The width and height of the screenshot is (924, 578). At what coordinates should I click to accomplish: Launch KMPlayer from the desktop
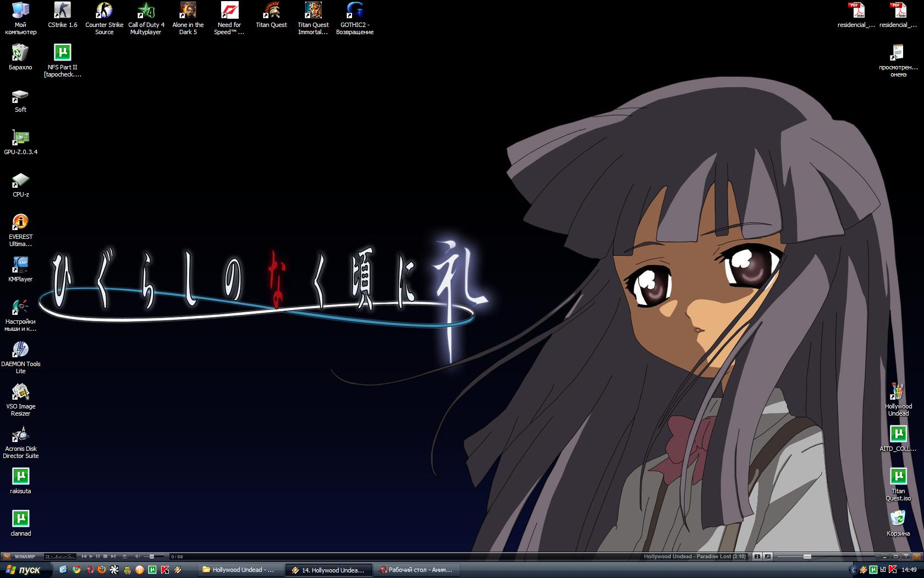20,265
